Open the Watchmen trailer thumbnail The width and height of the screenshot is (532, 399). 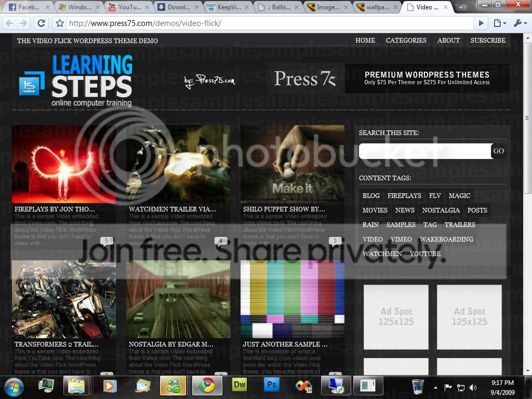coord(178,164)
